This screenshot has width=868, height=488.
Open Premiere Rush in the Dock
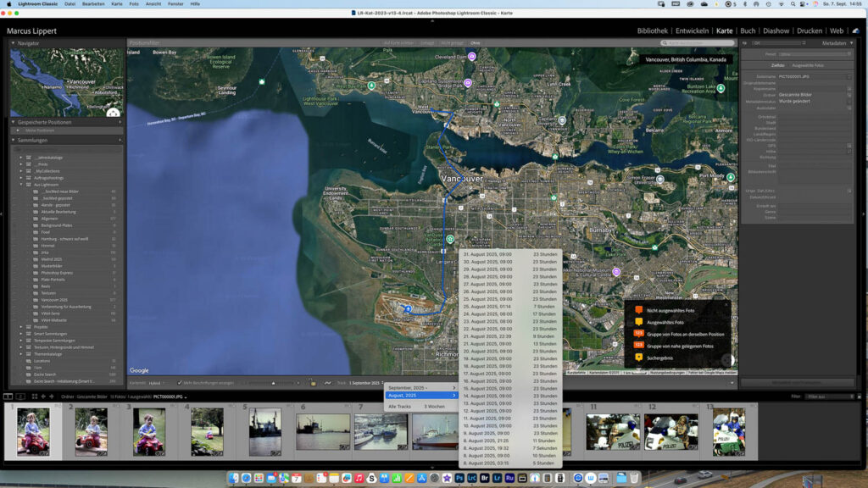[x=509, y=478]
